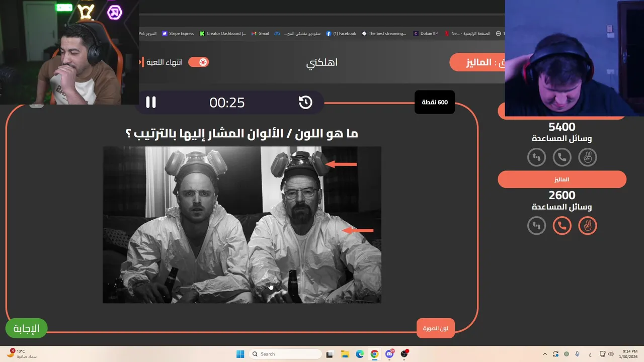
Task: Open Discord from taskbar
Action: click(389, 354)
